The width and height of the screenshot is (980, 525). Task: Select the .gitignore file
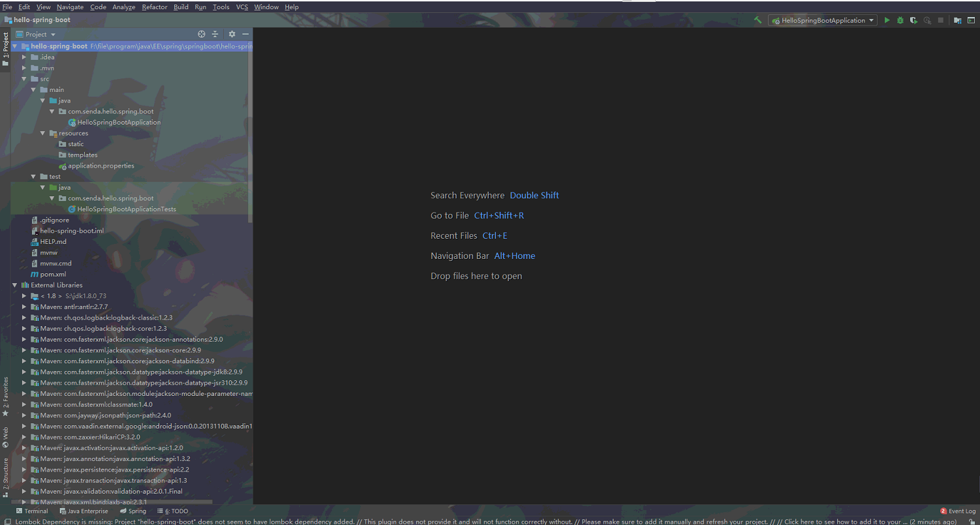click(x=50, y=220)
